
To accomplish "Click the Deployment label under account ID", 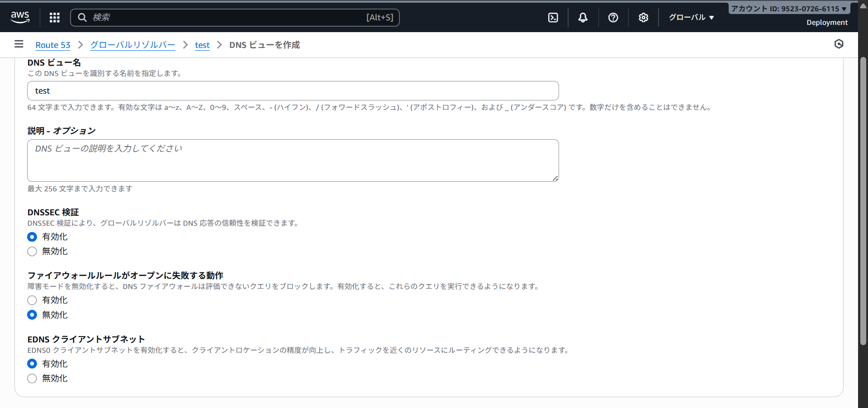I will pyautogui.click(x=827, y=22).
